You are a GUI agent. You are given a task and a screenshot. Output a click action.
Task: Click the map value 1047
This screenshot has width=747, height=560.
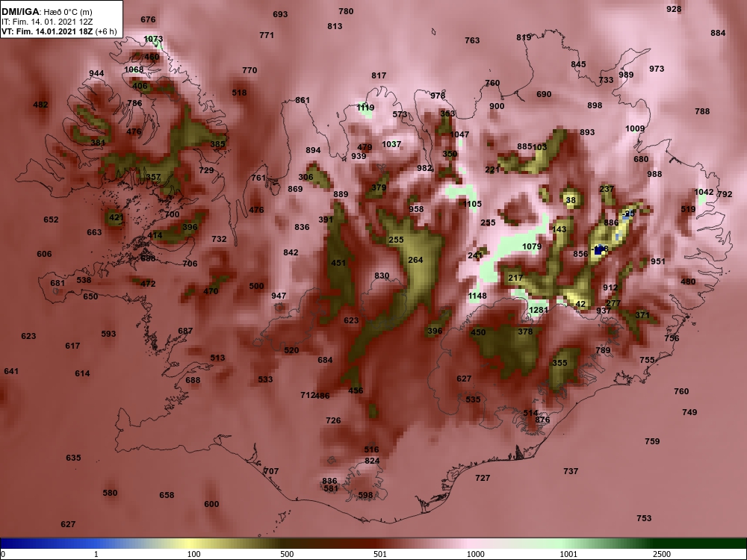[x=459, y=134]
